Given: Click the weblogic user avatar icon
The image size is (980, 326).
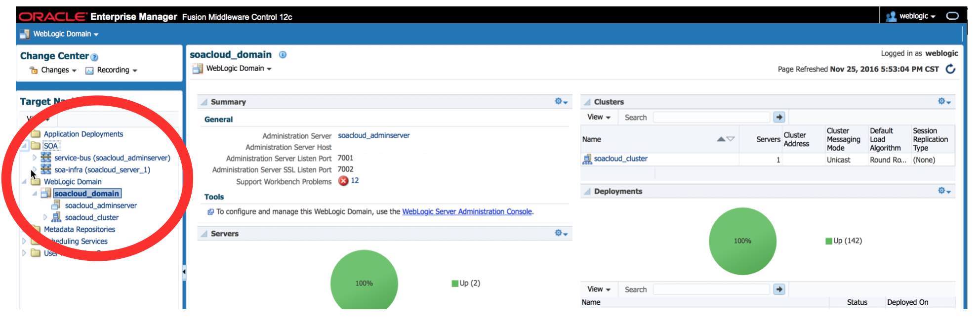Looking at the screenshot, I should pos(891,16).
